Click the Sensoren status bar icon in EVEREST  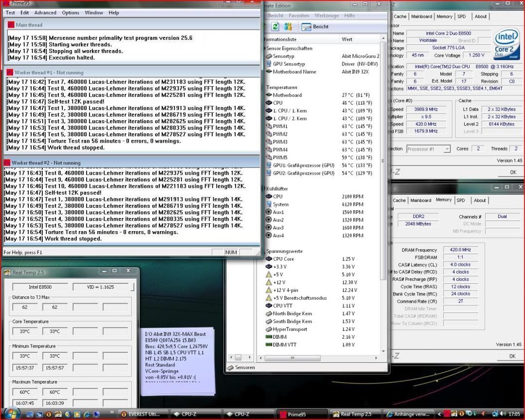pyautogui.click(x=230, y=367)
